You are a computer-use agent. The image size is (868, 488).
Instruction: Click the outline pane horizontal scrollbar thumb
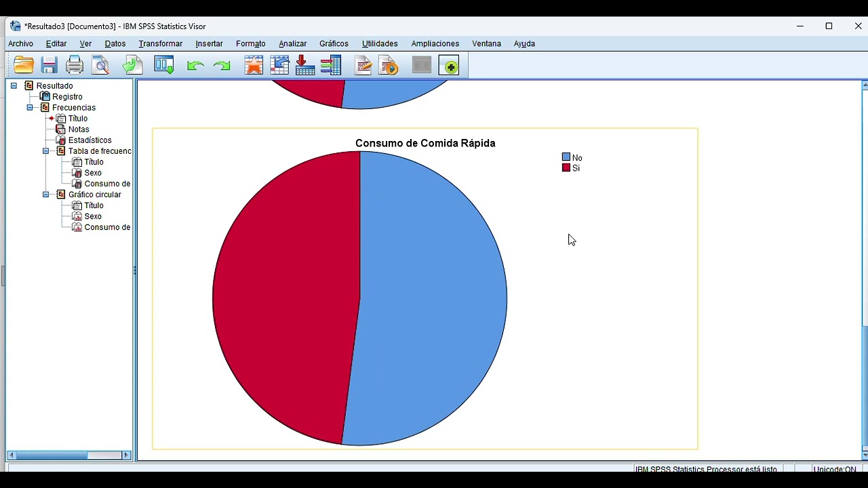point(53,455)
